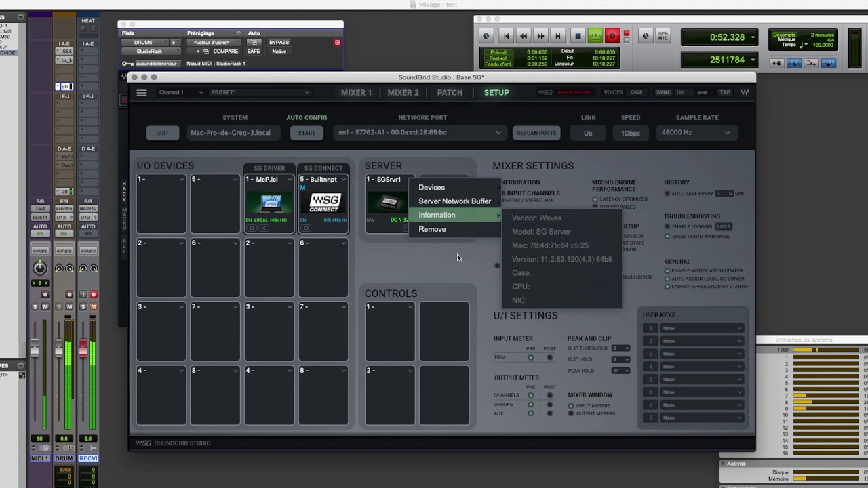Toggle Enable Notification Center option
This screenshot has height=488, width=868.
click(667, 270)
